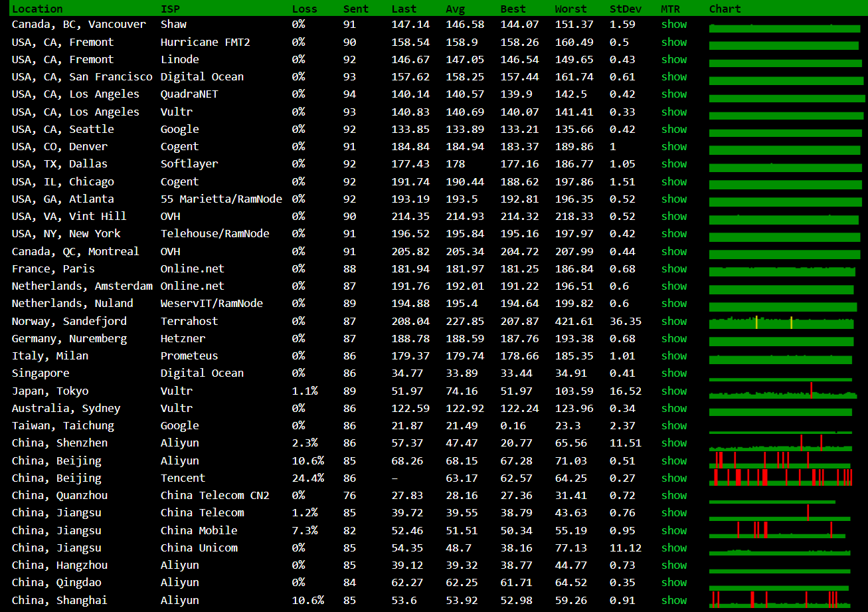
Task: Select the Japan, Tokyo latency chart
Action: pos(782,391)
